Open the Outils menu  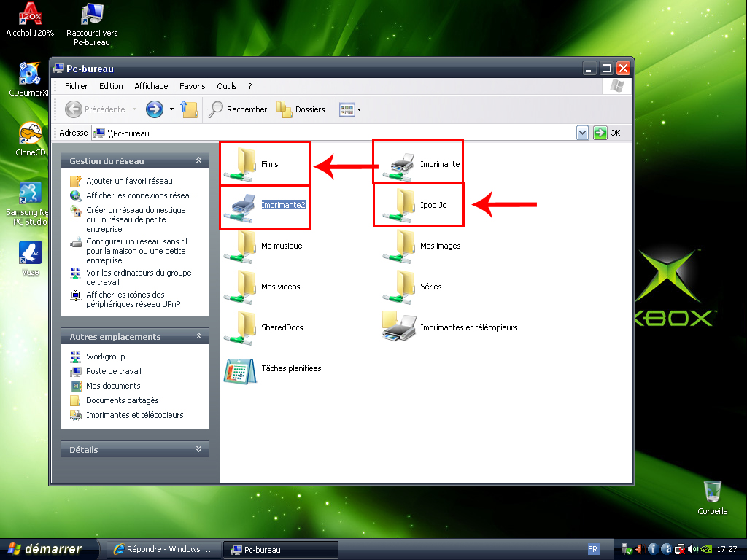(227, 86)
